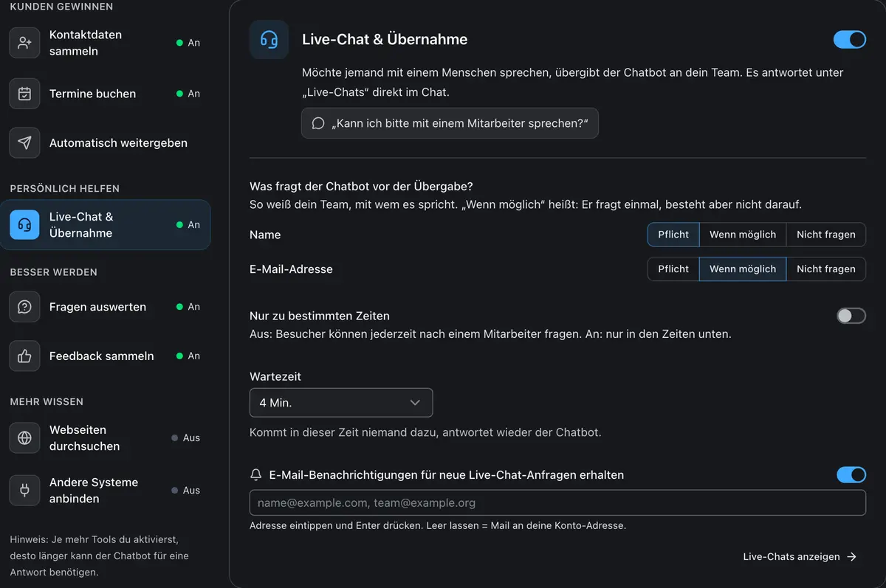The width and height of the screenshot is (886, 588).
Task: Choose Nicht fragen for E-Mail-Adresse
Action: pyautogui.click(x=825, y=269)
